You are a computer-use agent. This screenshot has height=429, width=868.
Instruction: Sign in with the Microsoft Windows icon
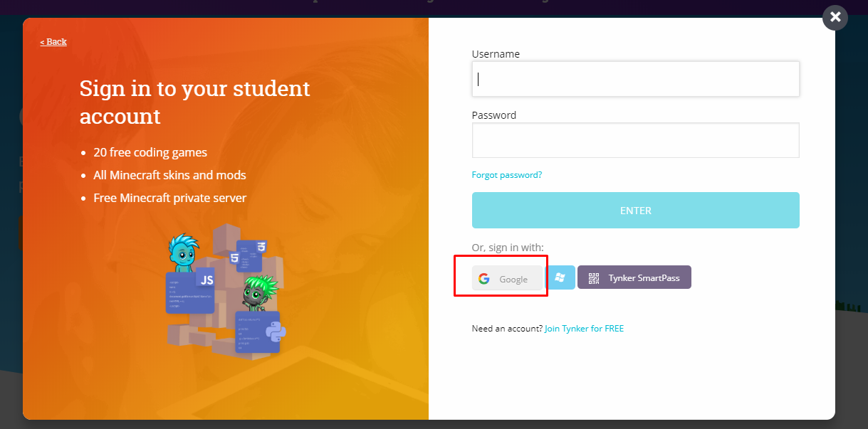(560, 277)
